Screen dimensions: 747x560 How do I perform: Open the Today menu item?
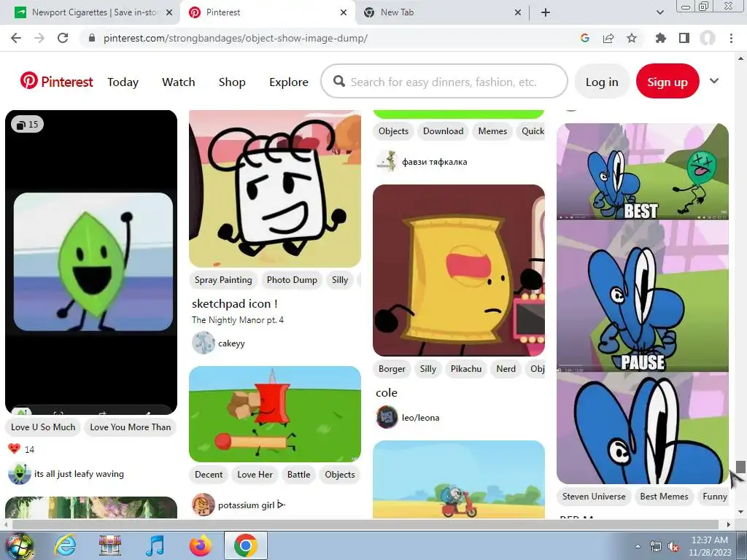tap(123, 82)
